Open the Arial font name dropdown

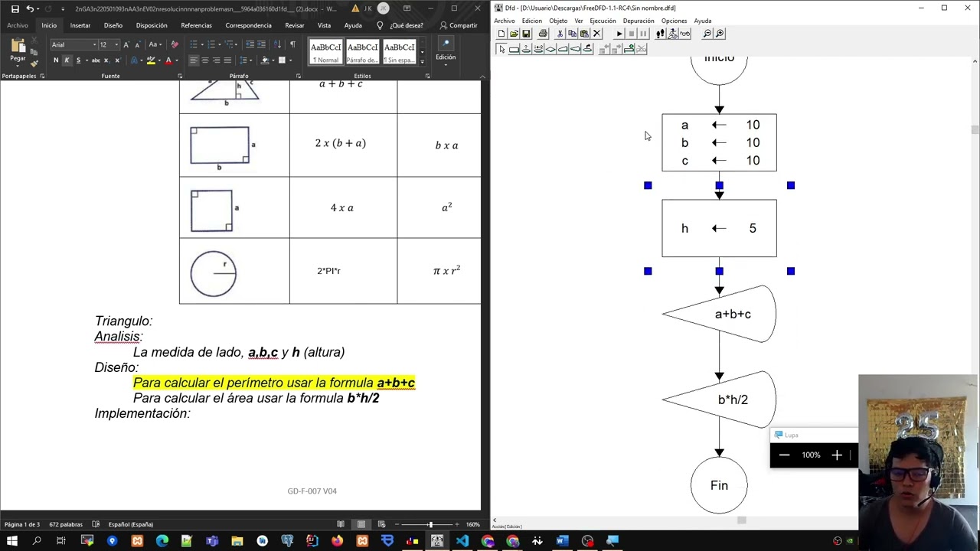click(94, 44)
